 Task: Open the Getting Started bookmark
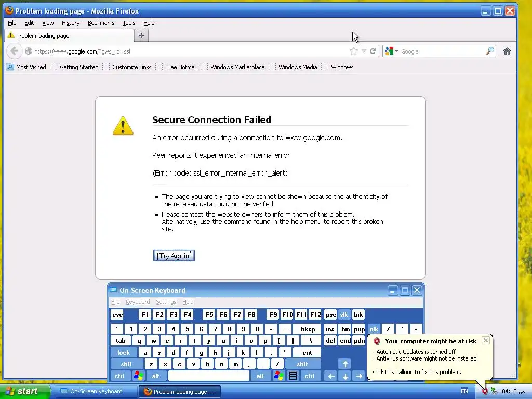click(x=74, y=67)
